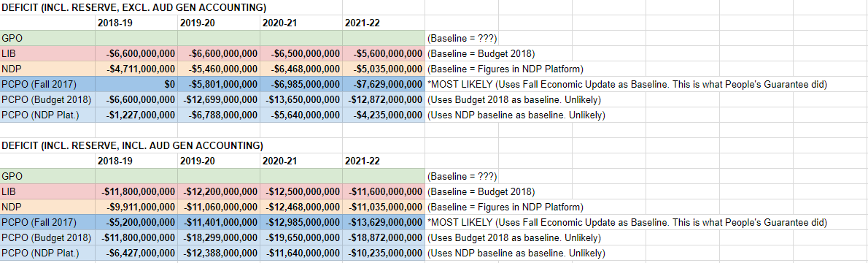Select the -$5,035,000,000 cell
The image size is (868, 263).
pos(384,69)
